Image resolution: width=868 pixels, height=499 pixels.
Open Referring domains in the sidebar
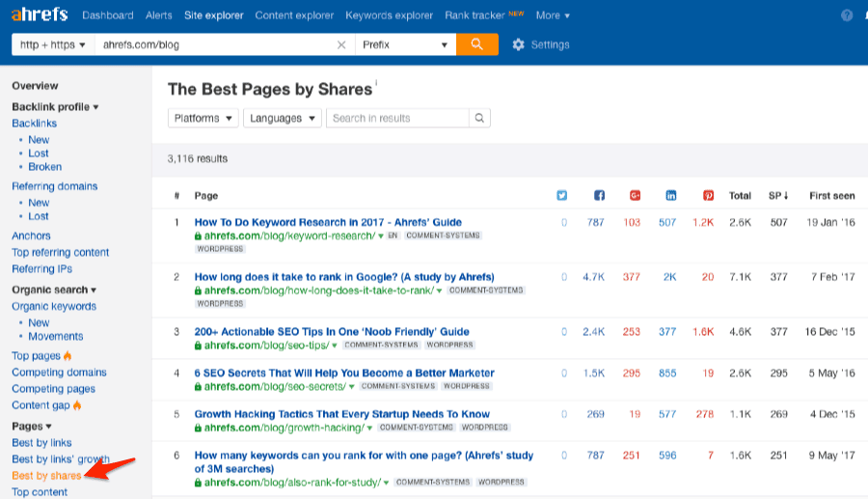(x=55, y=186)
